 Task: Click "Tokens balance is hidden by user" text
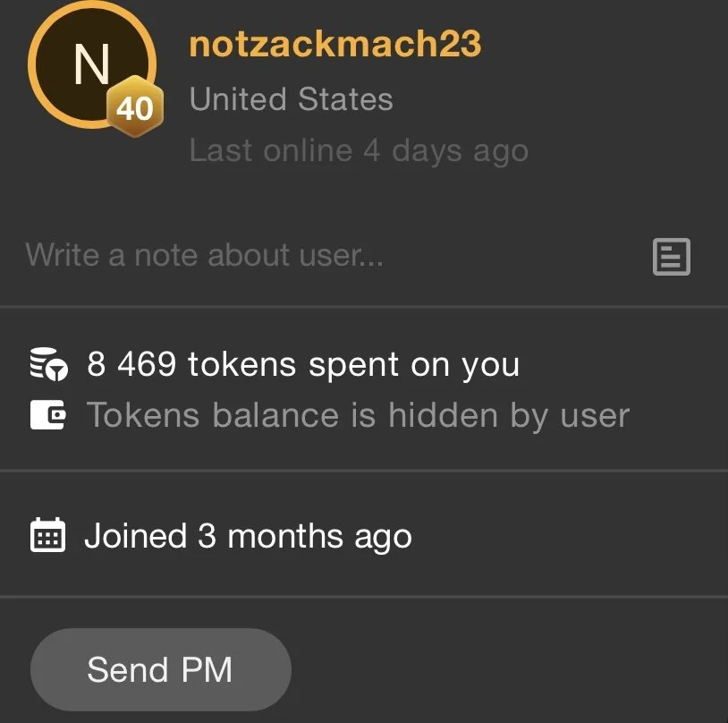click(358, 415)
